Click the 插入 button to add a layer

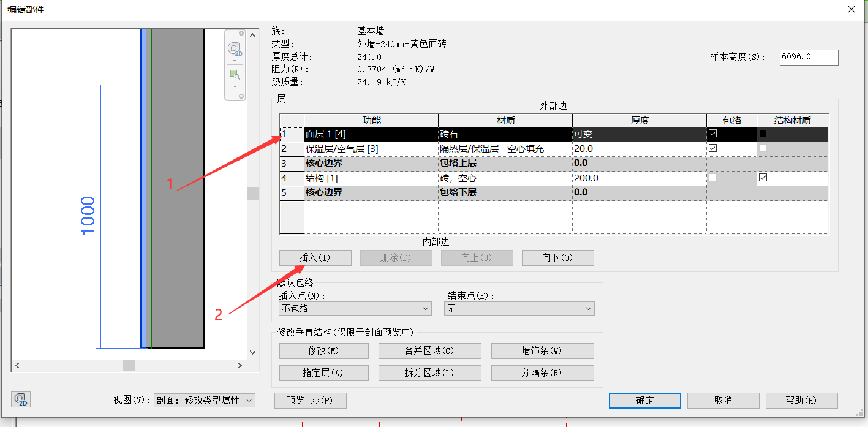tap(315, 258)
